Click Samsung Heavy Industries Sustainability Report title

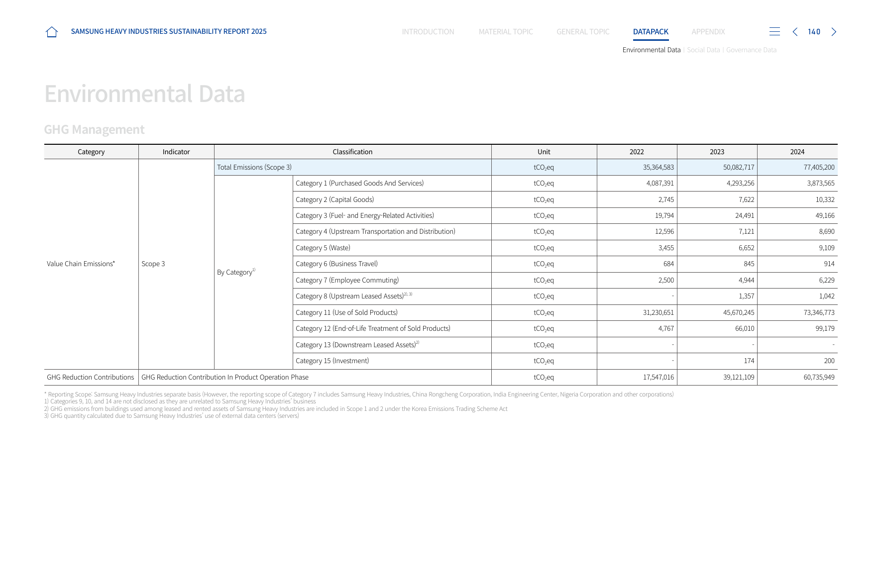point(169,31)
